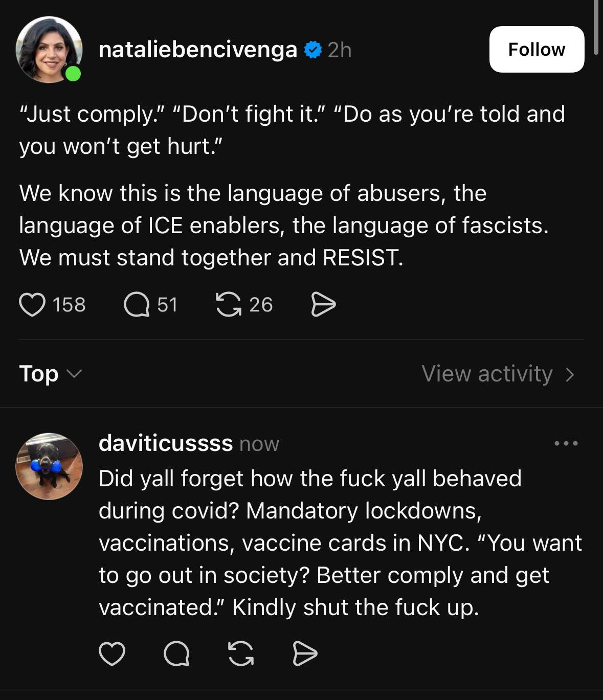Tap daviticussss dog profile picture

tap(49, 466)
